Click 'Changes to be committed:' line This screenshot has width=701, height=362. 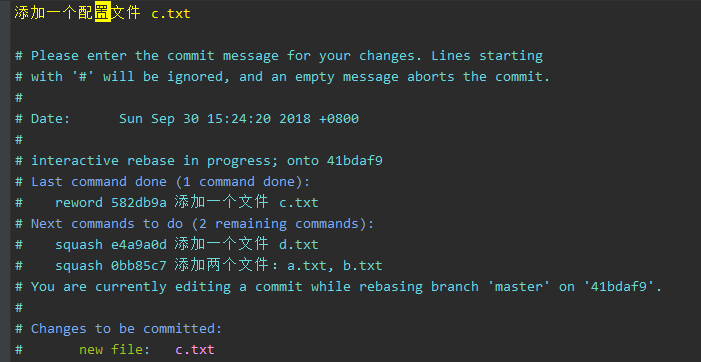click(x=127, y=329)
